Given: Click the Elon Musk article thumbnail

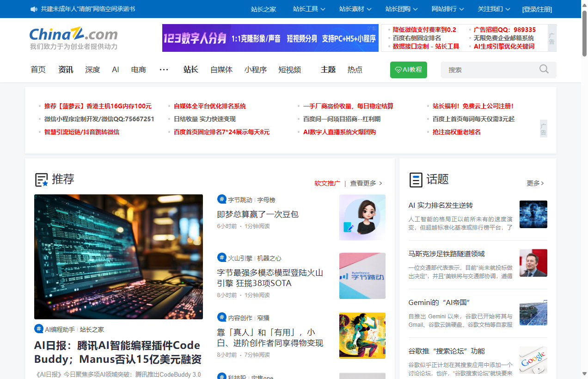Looking at the screenshot, I should [533, 263].
